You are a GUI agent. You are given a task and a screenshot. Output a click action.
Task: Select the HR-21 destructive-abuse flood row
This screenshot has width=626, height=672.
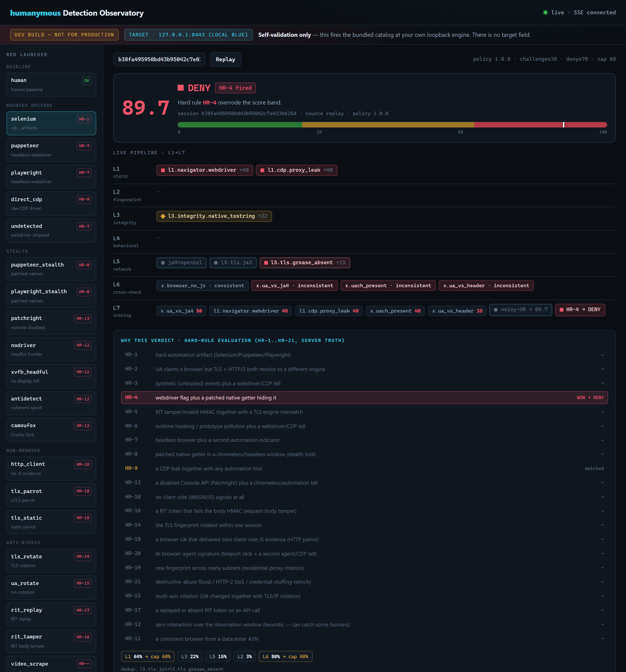(364, 582)
